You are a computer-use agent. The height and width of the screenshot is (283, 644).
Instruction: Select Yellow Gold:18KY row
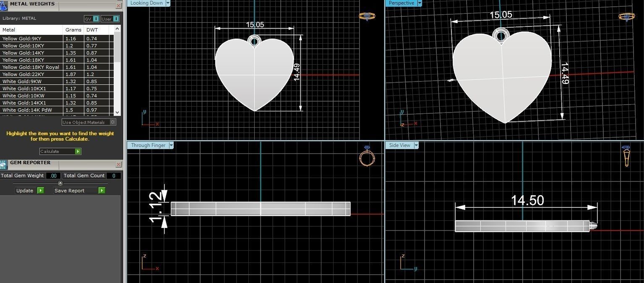click(57, 60)
